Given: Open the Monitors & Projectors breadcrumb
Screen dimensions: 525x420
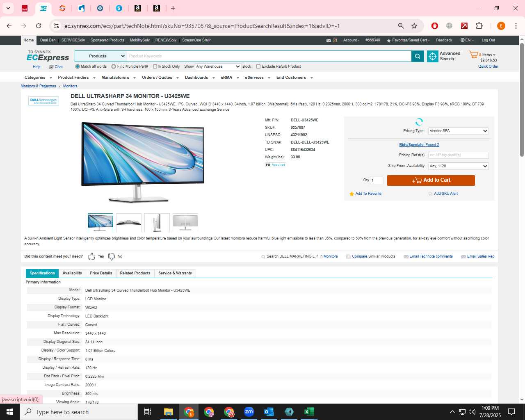Looking at the screenshot, I should click(x=38, y=86).
